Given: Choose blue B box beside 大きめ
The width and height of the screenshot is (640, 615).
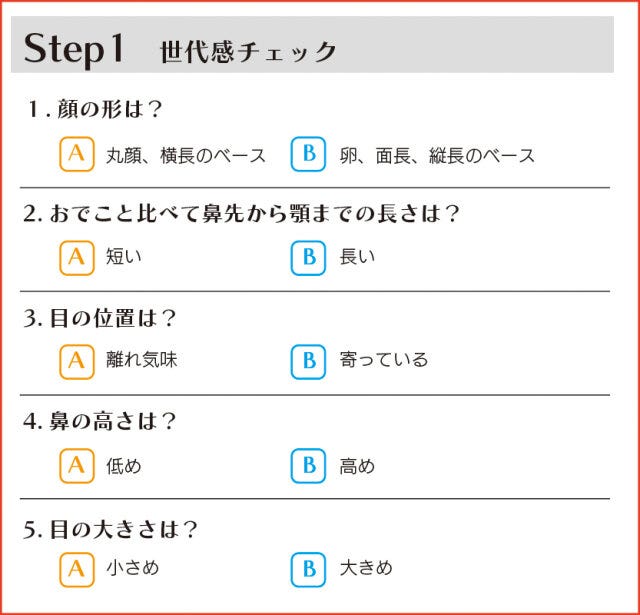Looking at the screenshot, I should 309,569.
